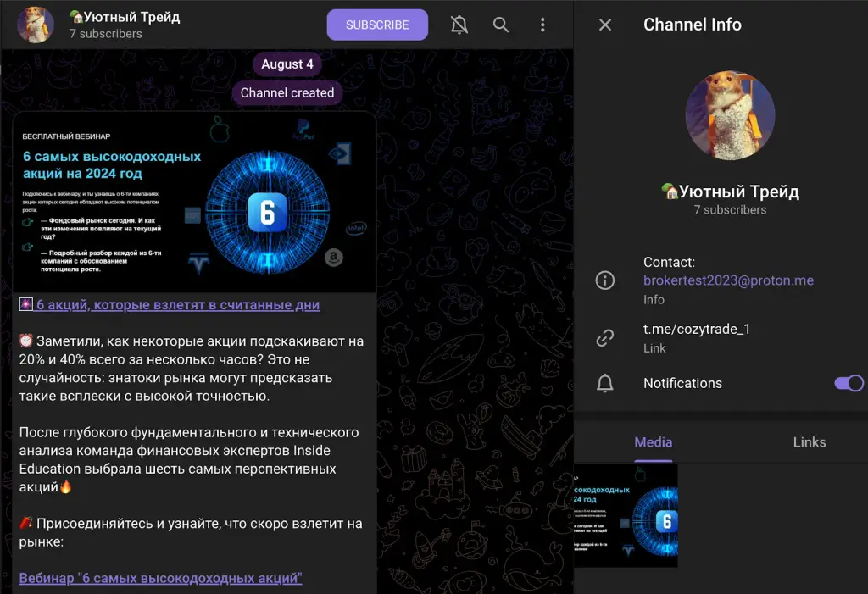Click the Уютный Трейд name under profile photo
Screen dimensions: 868x594
(730, 192)
